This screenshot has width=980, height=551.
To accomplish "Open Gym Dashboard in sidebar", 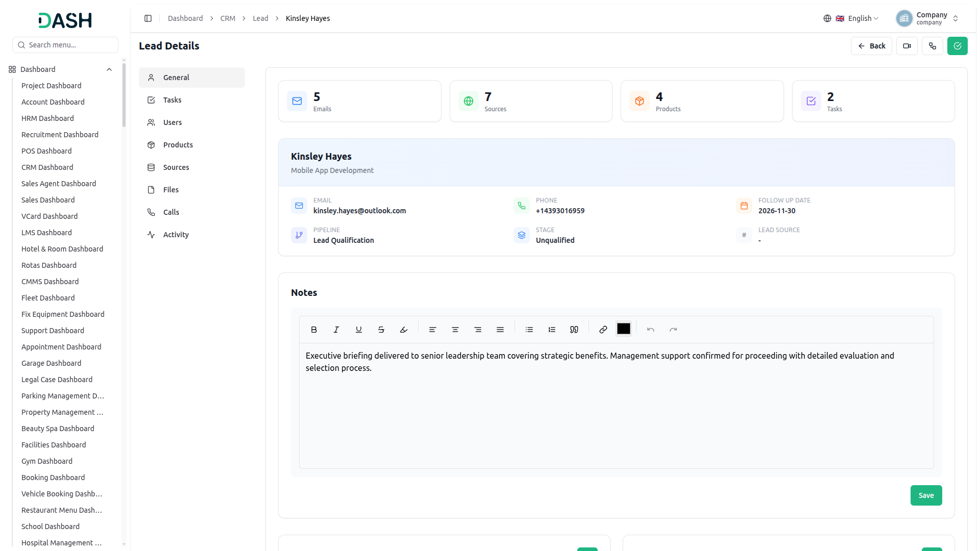I will (47, 461).
